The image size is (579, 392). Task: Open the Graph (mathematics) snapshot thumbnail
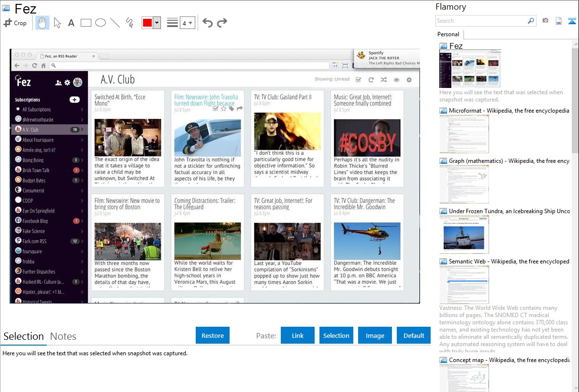[464, 184]
